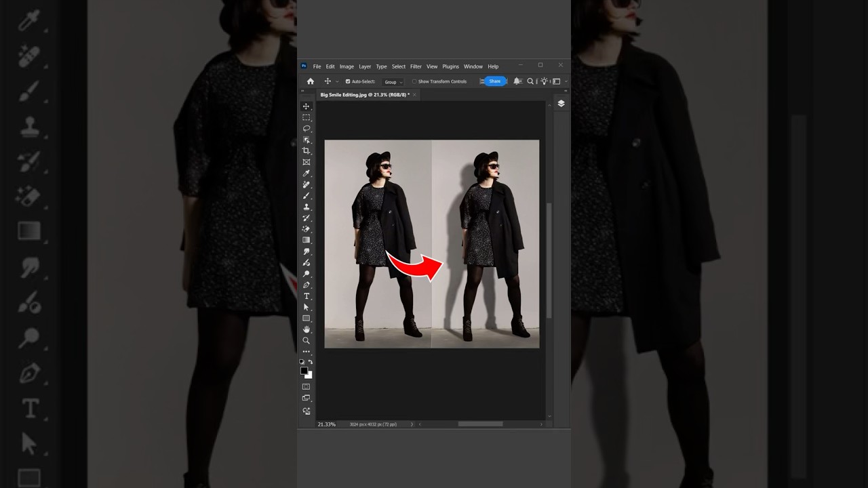Select the Rectangle shape tool

306,318
